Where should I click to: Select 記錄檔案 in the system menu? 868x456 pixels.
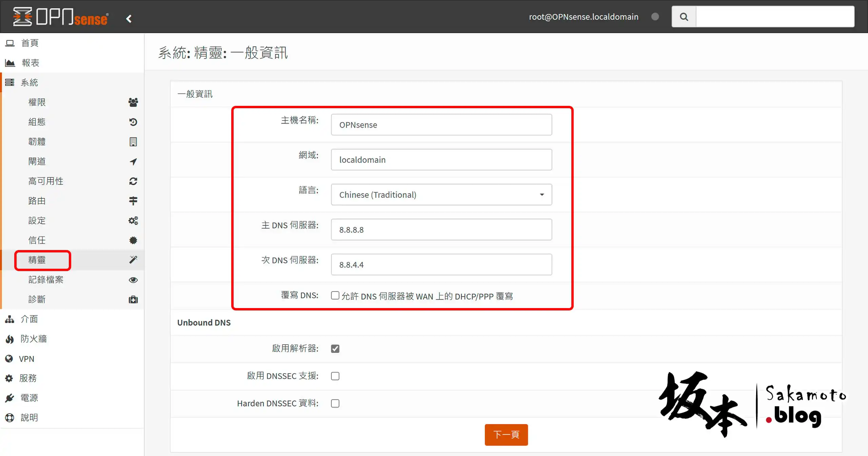[x=46, y=280]
